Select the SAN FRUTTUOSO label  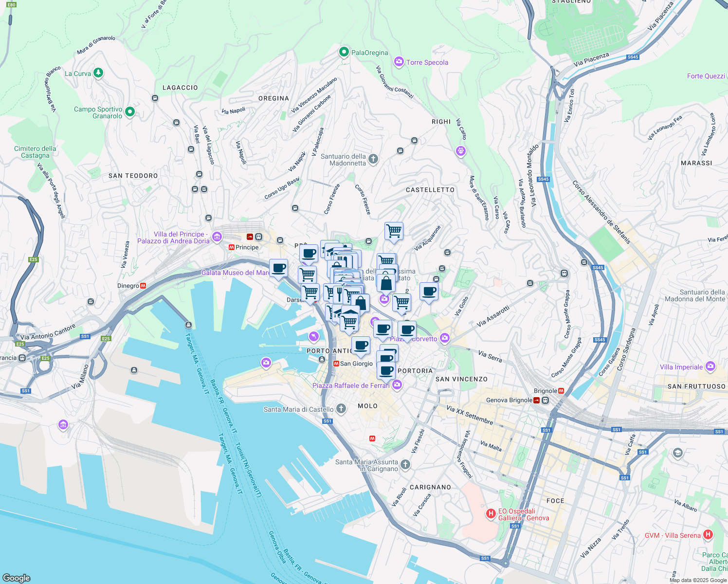pos(696,386)
